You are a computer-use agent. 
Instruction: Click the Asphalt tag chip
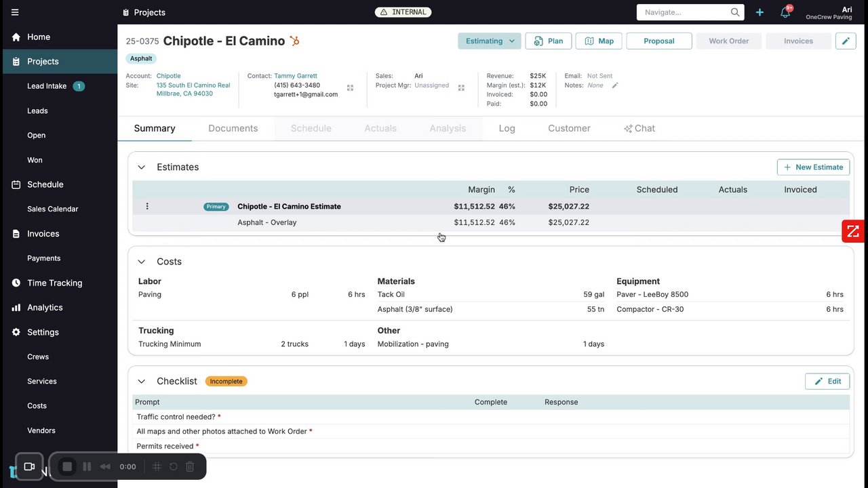click(141, 59)
